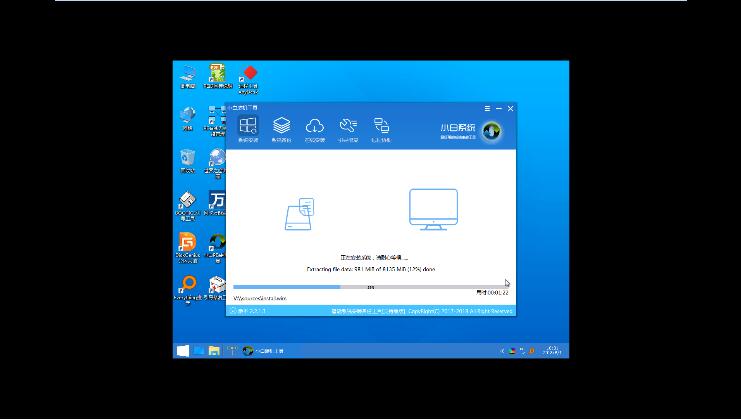Open File Explorer from the taskbar
The height and width of the screenshot is (420, 741).
214,351
